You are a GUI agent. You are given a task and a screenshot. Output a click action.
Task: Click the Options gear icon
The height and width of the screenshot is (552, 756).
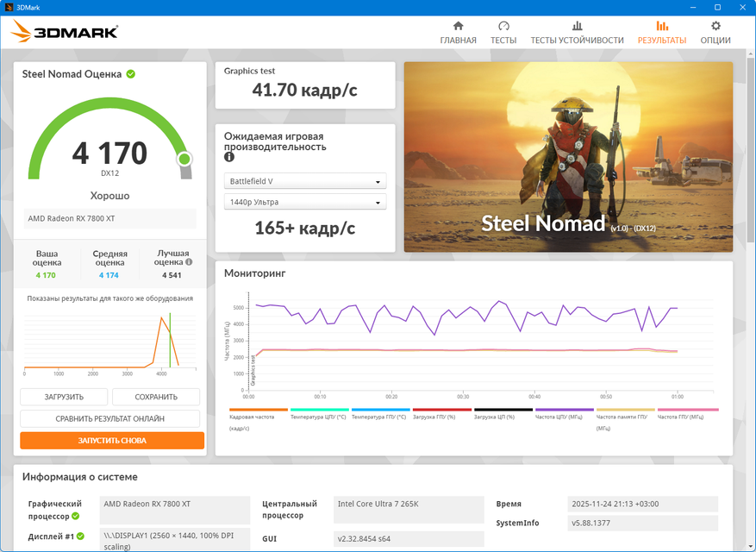coord(715,26)
